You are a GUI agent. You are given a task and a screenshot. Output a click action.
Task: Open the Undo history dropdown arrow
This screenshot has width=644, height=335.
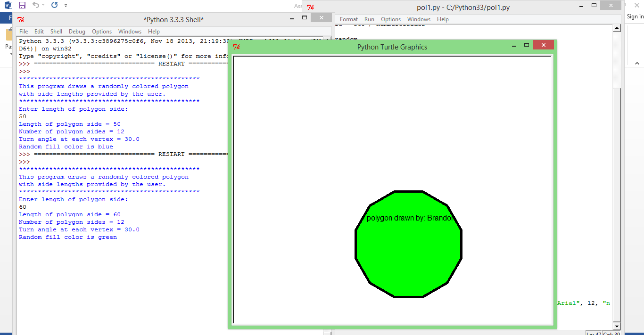coord(43,5)
